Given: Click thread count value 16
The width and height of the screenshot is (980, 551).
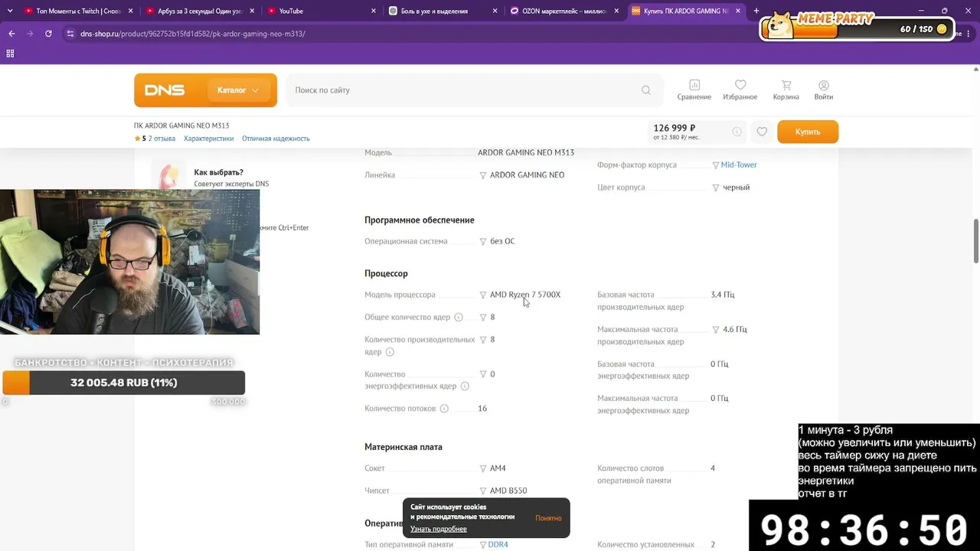Looking at the screenshot, I should [482, 409].
